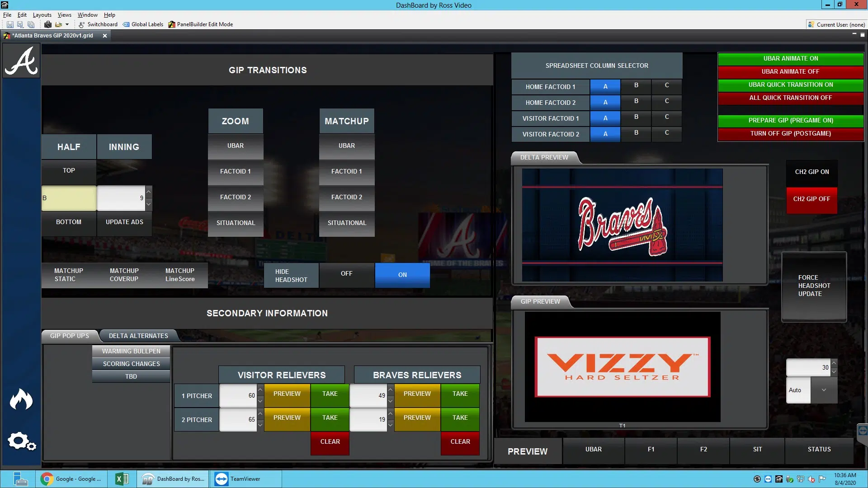Image resolution: width=868 pixels, height=488 pixels.
Task: Click the DashBoard DB tray icon
Action: 778,479
